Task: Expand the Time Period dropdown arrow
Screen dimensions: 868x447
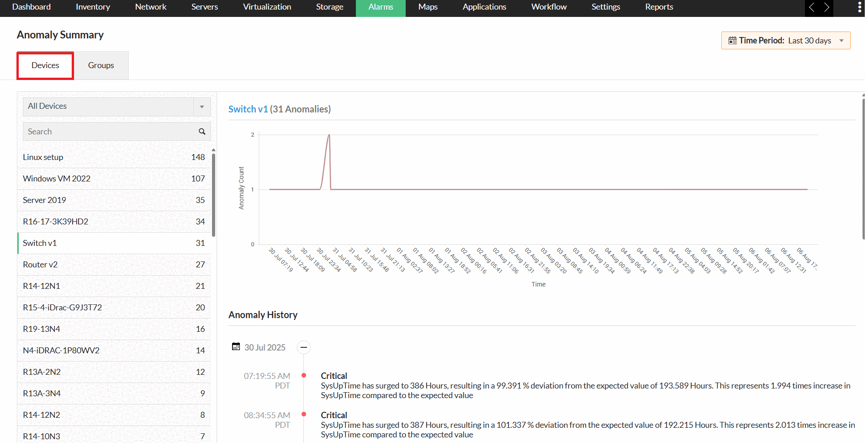Action: click(842, 41)
